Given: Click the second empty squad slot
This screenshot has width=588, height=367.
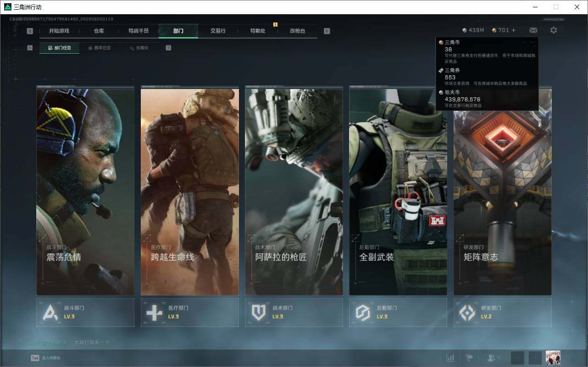Looking at the screenshot, I should pyautogui.click(x=535, y=358).
